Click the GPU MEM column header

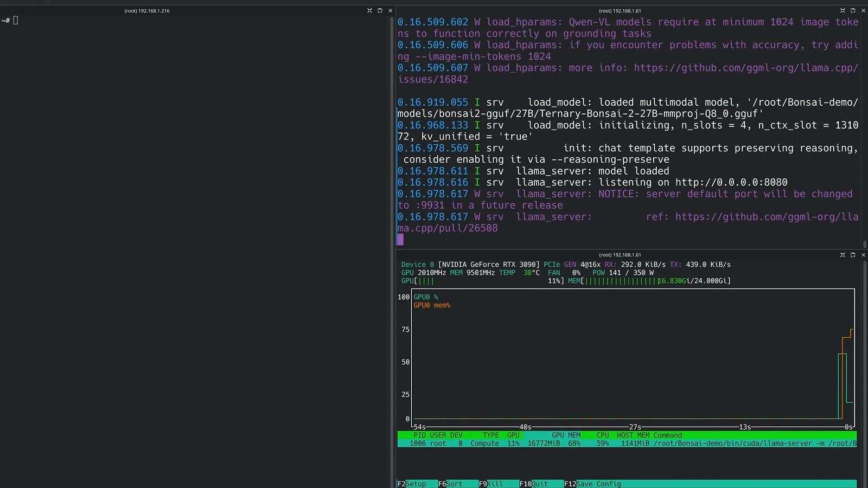coord(566,435)
